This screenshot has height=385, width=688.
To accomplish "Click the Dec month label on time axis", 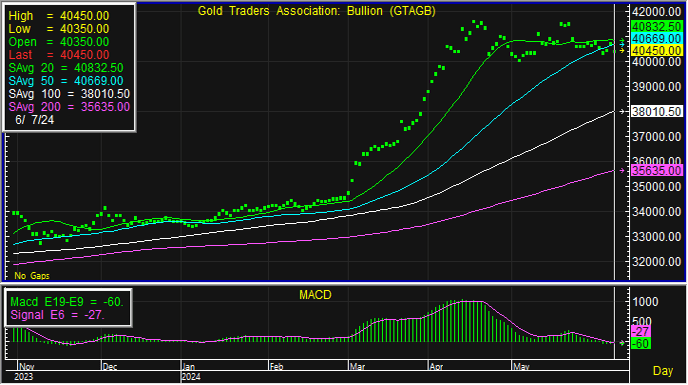I will (110, 367).
